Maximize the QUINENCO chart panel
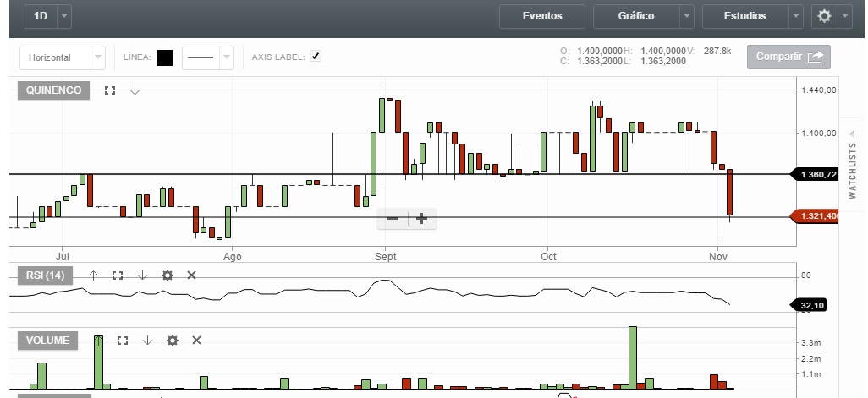The width and height of the screenshot is (868, 398). 110,90
